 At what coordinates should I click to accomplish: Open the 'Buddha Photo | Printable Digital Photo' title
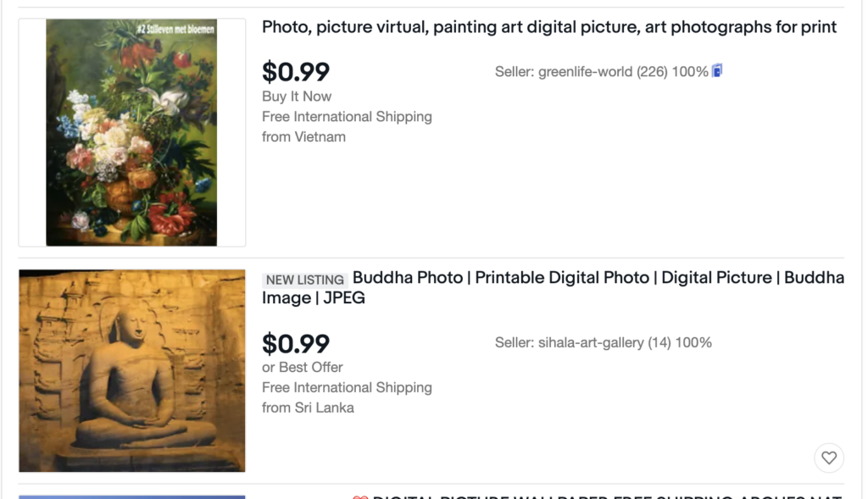pos(553,288)
